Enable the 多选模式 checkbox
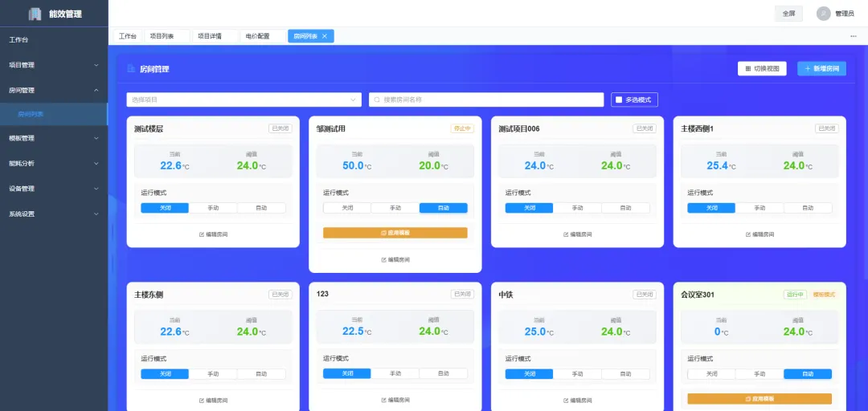868x411 pixels. coord(619,100)
